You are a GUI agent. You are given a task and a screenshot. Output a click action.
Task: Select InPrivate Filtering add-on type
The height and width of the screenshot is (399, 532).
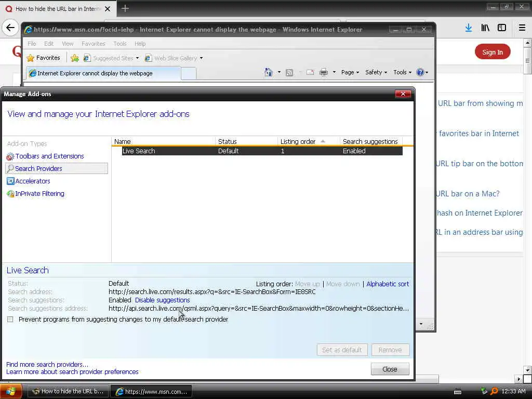[36, 194]
